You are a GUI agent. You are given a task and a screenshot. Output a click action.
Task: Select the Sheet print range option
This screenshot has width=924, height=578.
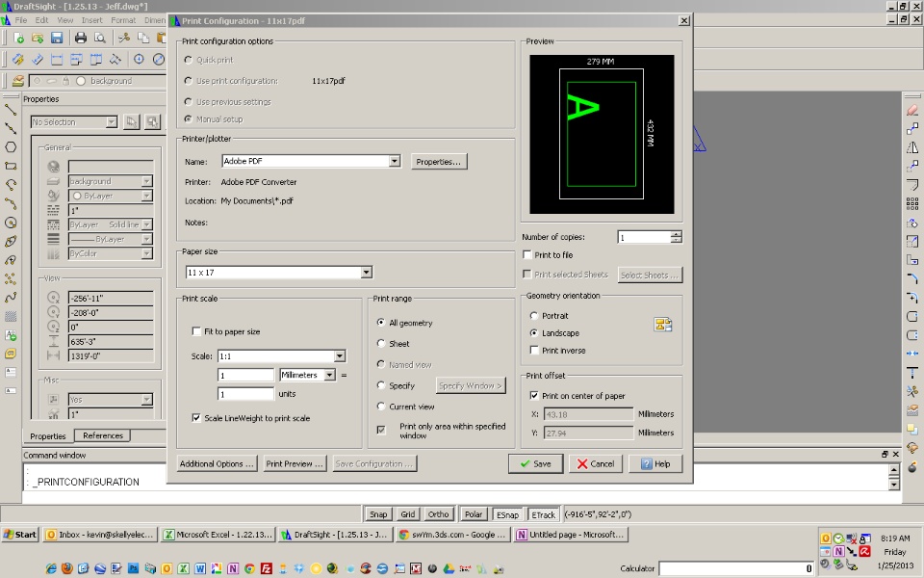(x=381, y=343)
